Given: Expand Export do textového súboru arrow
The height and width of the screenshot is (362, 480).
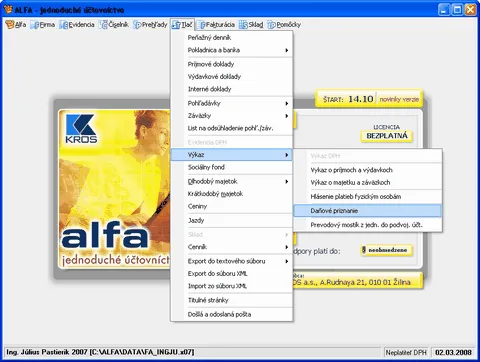Looking at the screenshot, I should coord(286,261).
